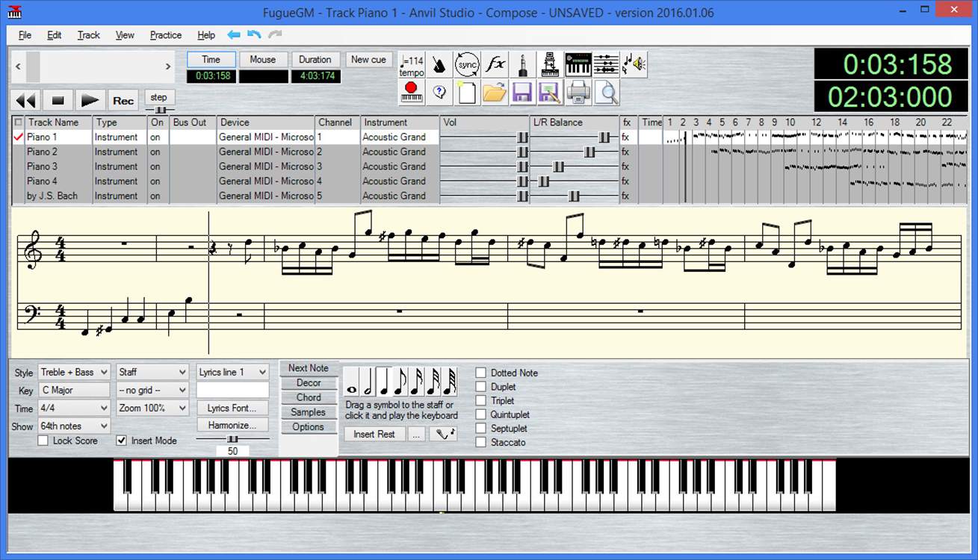Uncheck the Insert Mode checkbox

tap(122, 441)
